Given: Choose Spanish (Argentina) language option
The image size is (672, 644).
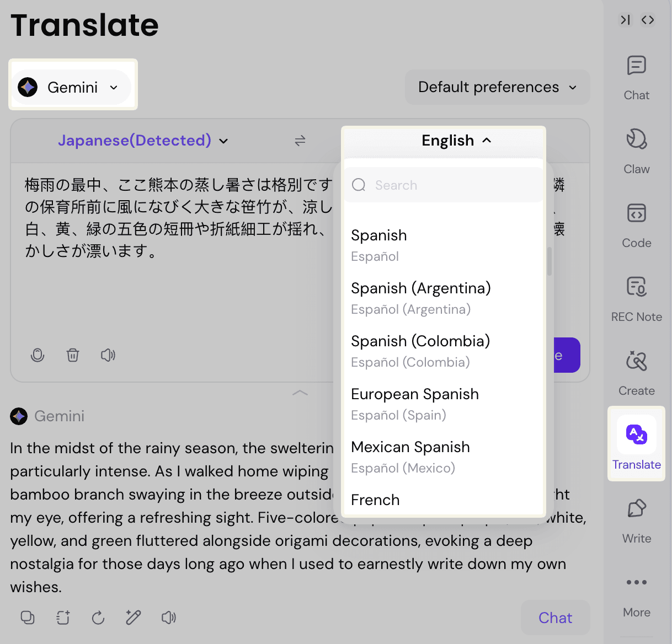Looking at the screenshot, I should tap(444, 298).
